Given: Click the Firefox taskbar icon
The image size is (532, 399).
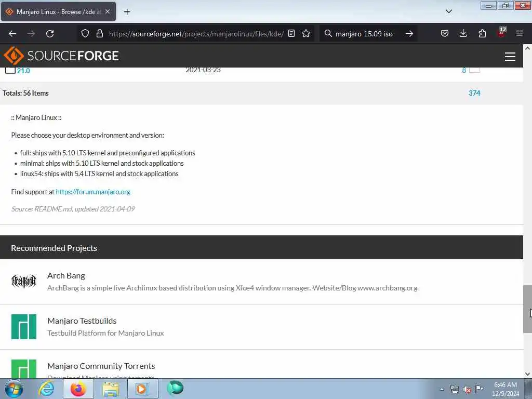Looking at the screenshot, I should [78, 389].
